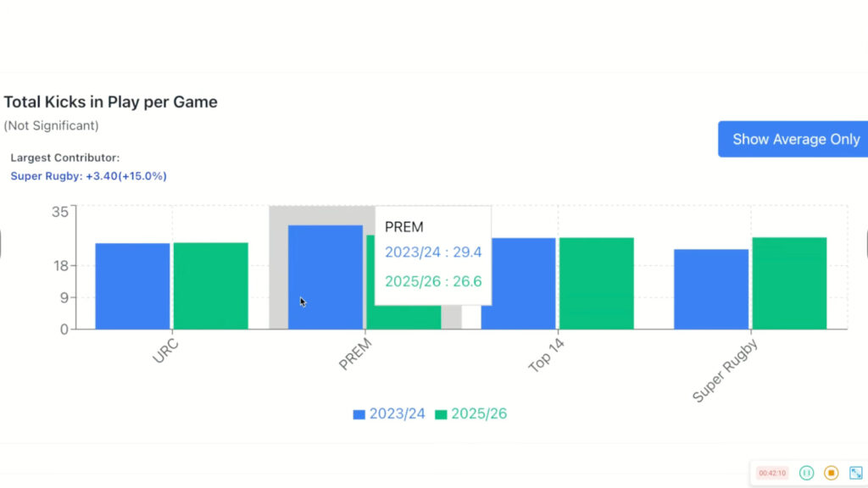
Task: Select the green 2025/26 bar for Top 14
Action: coord(596,284)
